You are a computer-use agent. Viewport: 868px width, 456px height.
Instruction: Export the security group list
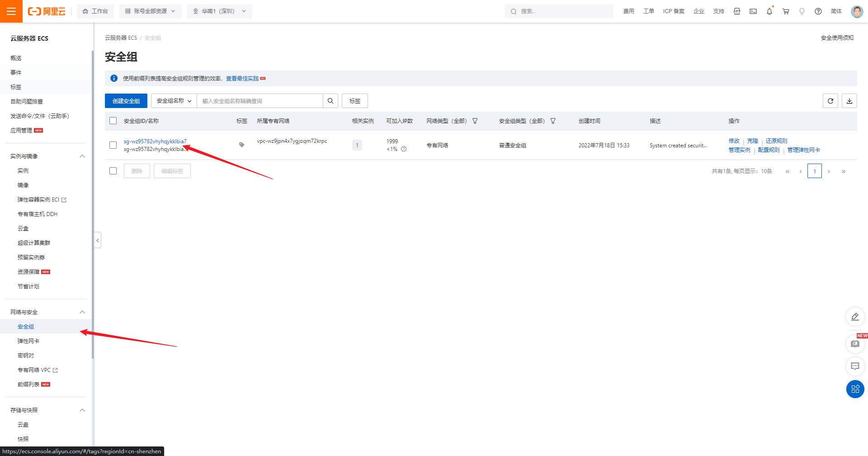[849, 101]
